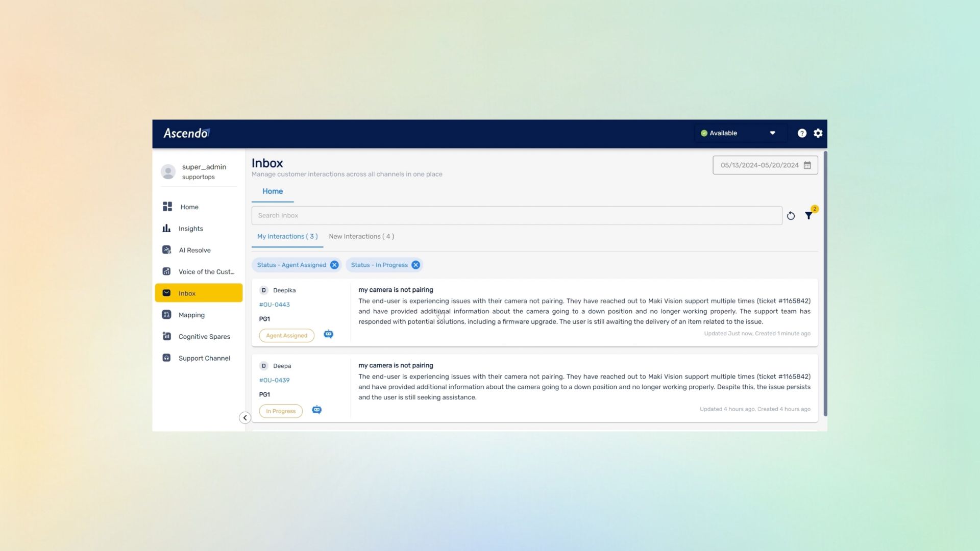
Task: Open calendar icon in date range field
Action: (807, 165)
